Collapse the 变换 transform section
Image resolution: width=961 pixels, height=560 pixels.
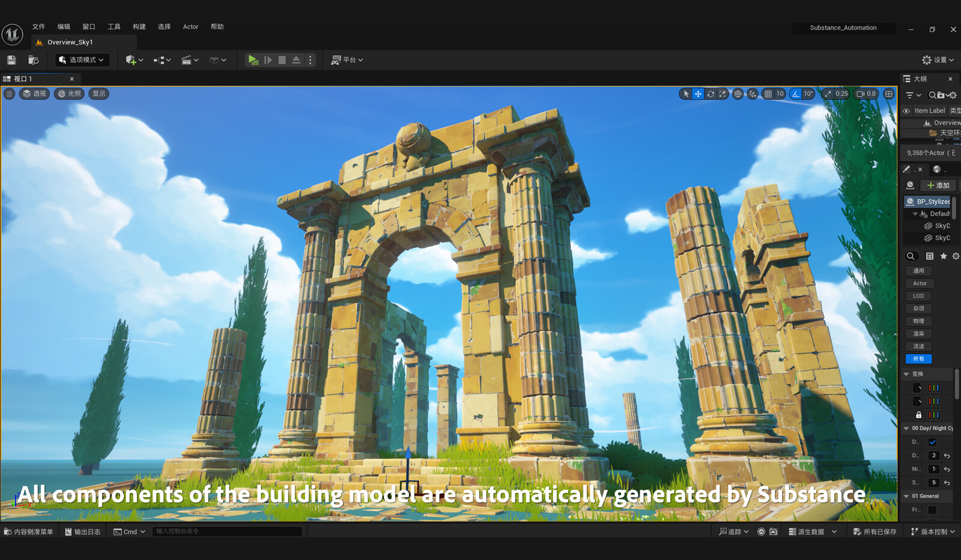point(906,374)
